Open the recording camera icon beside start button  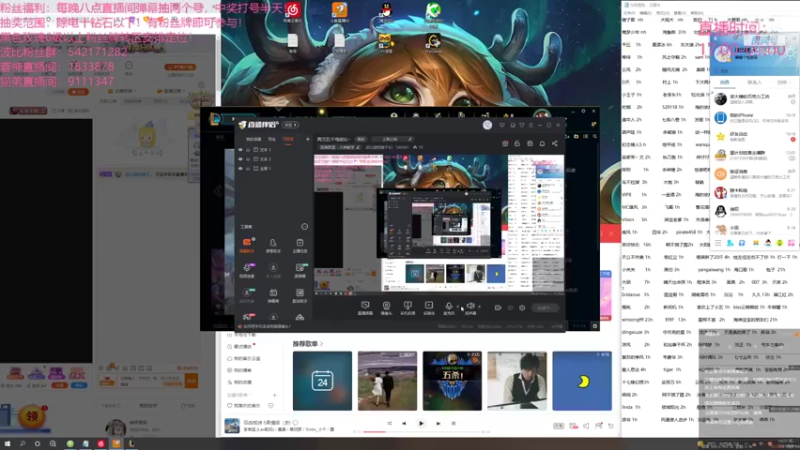tap(498, 308)
